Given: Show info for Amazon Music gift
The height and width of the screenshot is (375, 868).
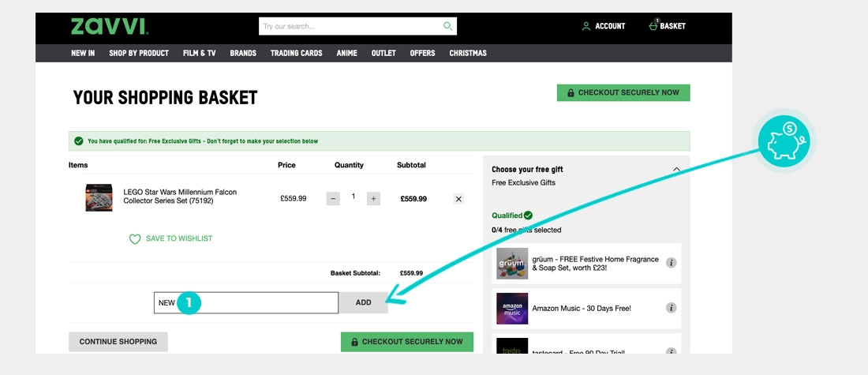Looking at the screenshot, I should coord(671,308).
